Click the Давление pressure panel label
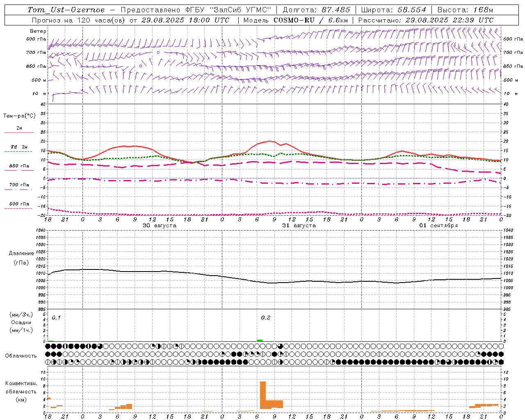Image resolution: width=525 pixels, height=420 pixels. click(21, 253)
